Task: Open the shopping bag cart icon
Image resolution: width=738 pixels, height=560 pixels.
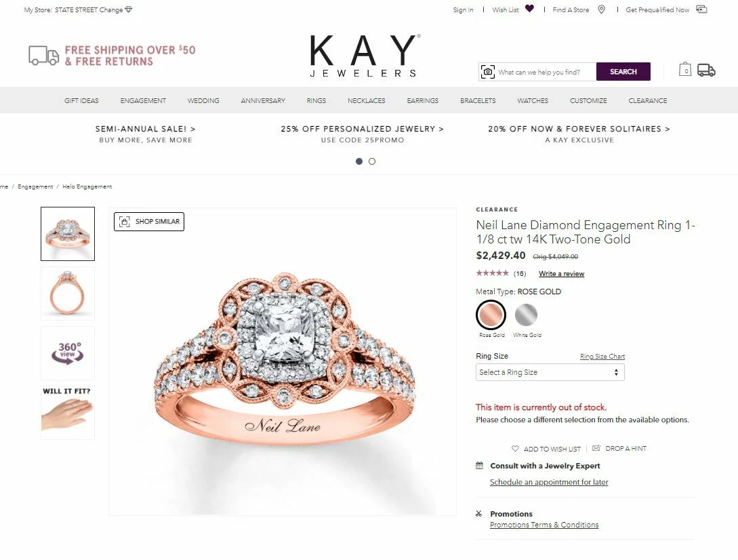Action: [x=685, y=70]
